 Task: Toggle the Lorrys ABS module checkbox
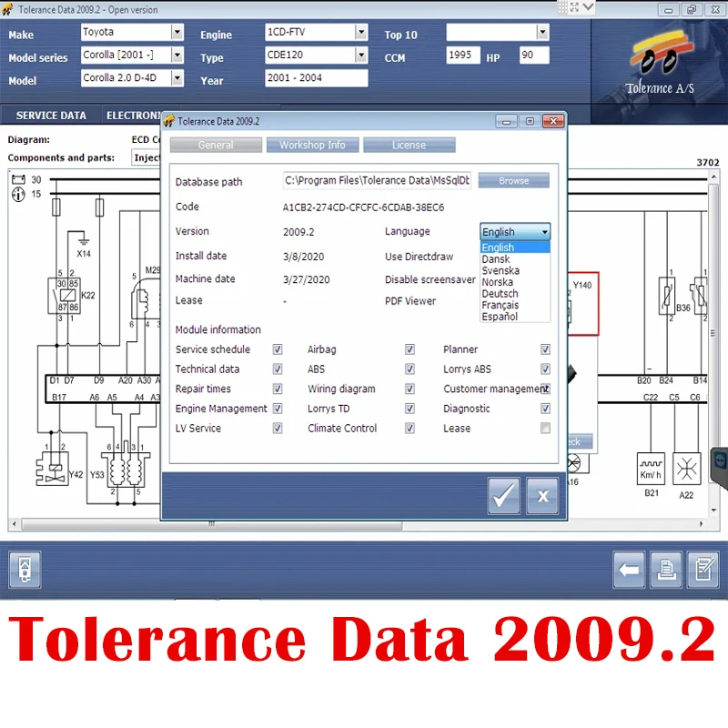coord(545,369)
